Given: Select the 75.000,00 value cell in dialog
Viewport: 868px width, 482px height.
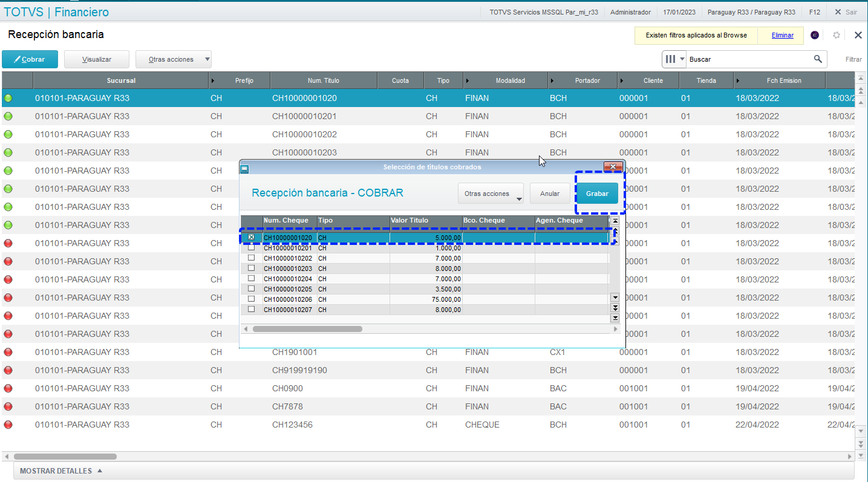Looking at the screenshot, I should pos(426,299).
